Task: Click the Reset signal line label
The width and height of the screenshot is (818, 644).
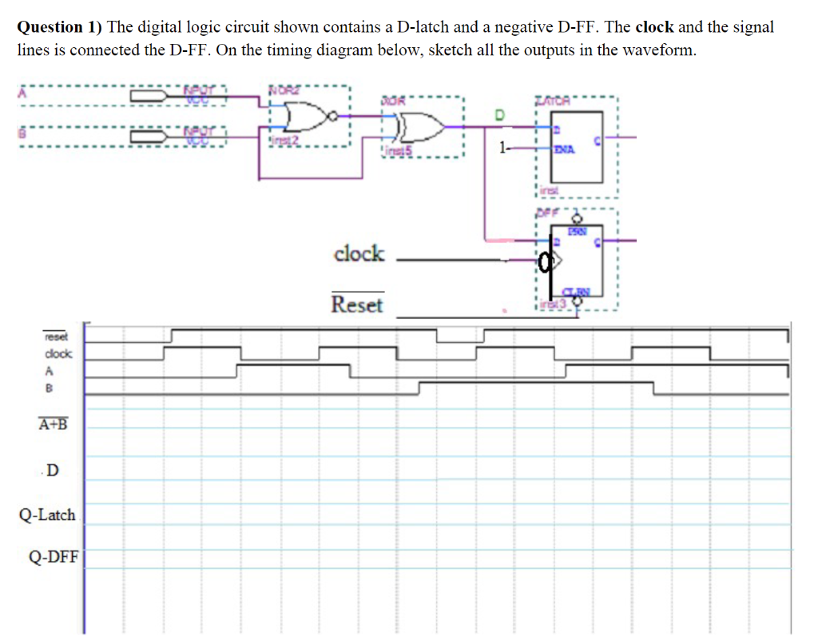Action: 356,304
